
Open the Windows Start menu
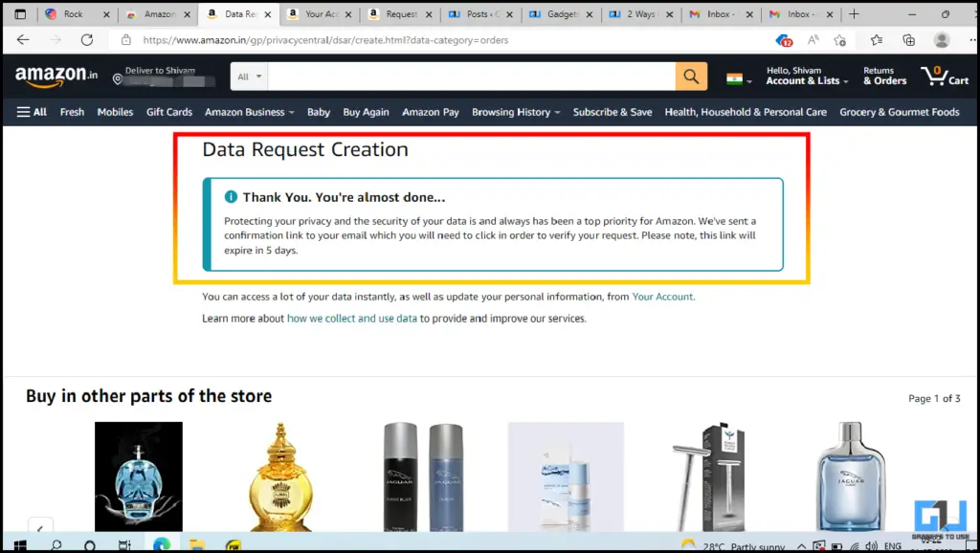click(20, 545)
